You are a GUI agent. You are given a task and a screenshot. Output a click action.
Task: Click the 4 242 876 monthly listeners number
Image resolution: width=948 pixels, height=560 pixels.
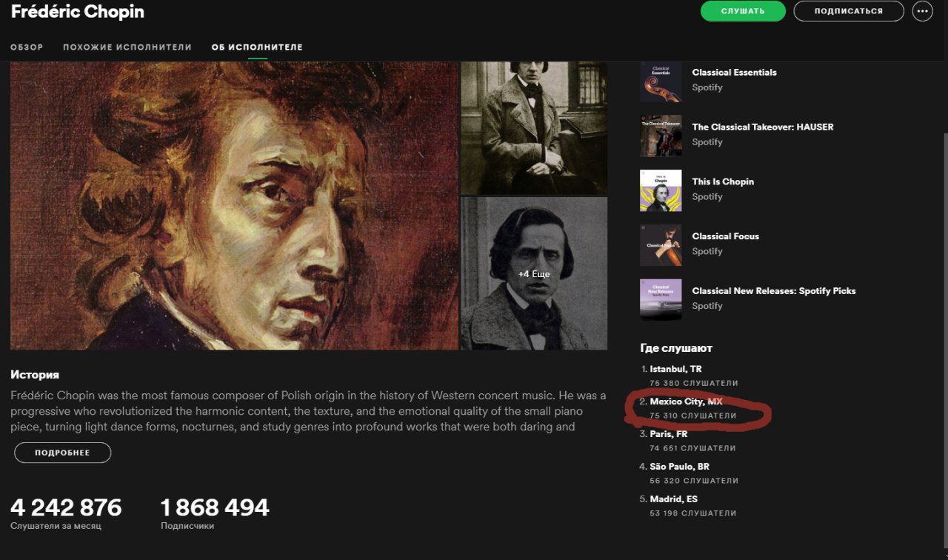(x=66, y=507)
